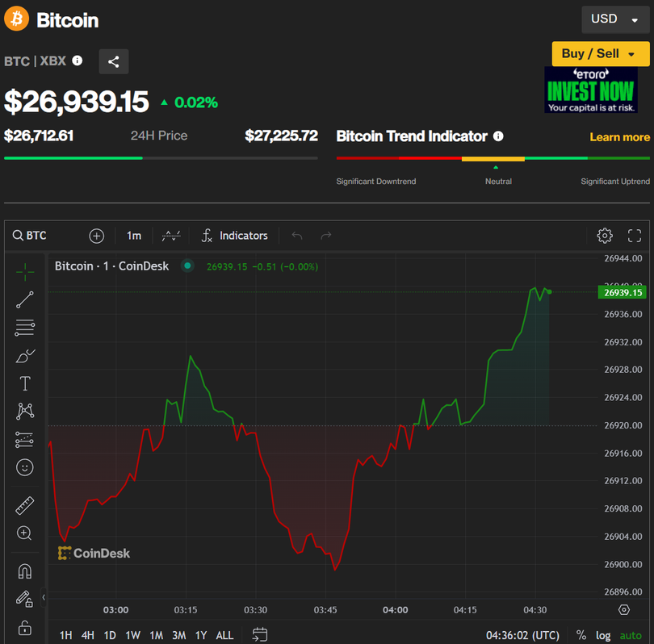The width and height of the screenshot is (654, 644).
Task: Open the emoji icons tool
Action: tap(25, 467)
